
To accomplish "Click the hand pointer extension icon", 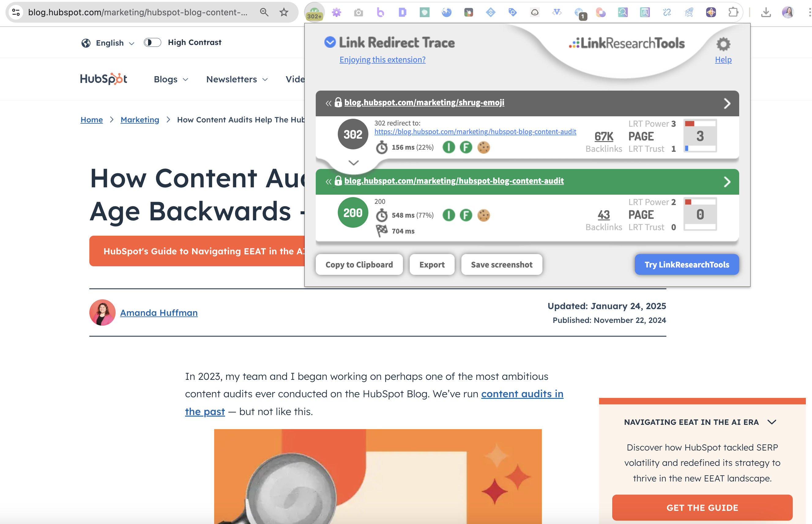I will point(468,13).
